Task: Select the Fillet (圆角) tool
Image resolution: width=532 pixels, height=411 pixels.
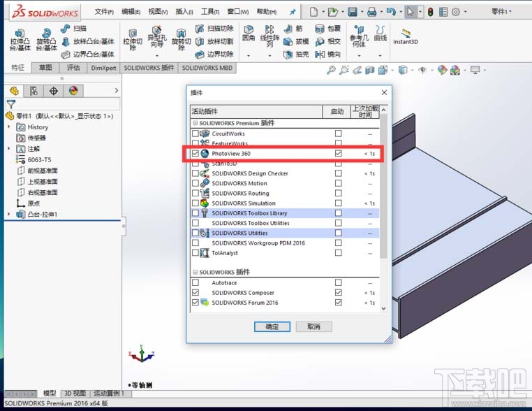Action: point(249,34)
